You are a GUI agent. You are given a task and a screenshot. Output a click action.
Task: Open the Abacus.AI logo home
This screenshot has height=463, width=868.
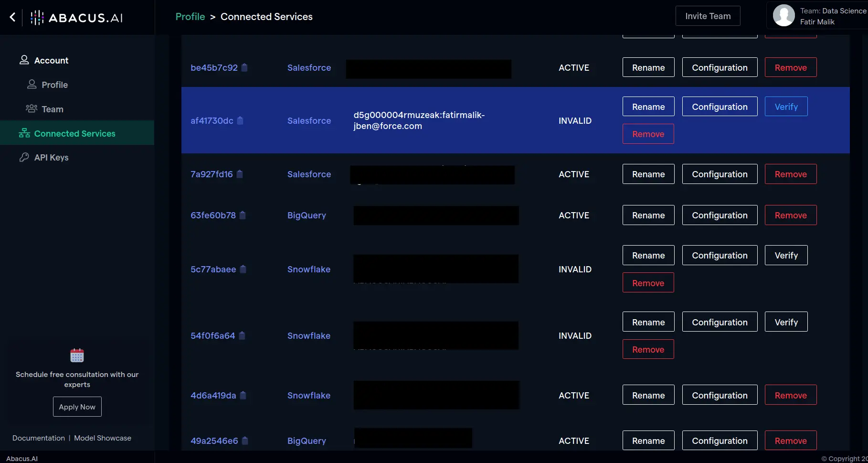tap(76, 18)
